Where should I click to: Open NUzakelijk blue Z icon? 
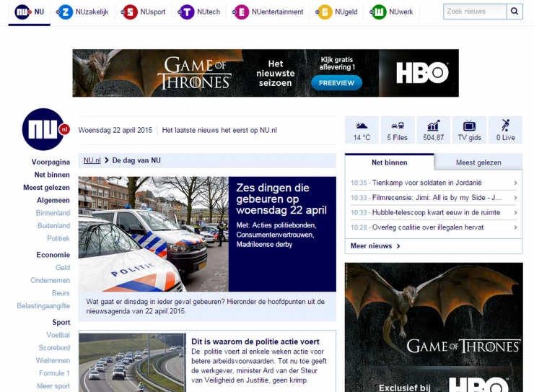point(65,12)
